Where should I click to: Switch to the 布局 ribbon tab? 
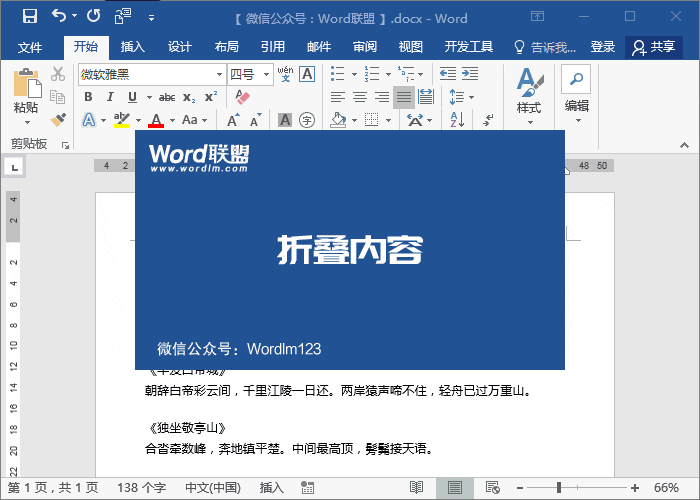coord(226,46)
